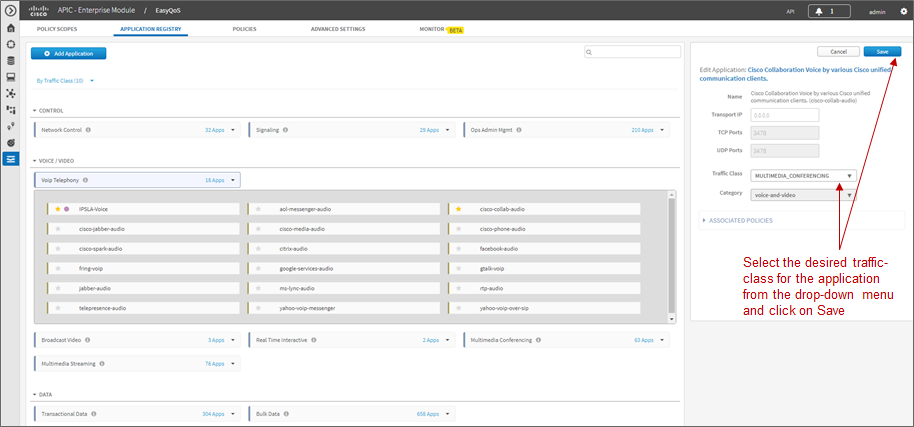Click the Transport IP field
Image resolution: width=914 pixels, height=427 pixels.
(785, 115)
